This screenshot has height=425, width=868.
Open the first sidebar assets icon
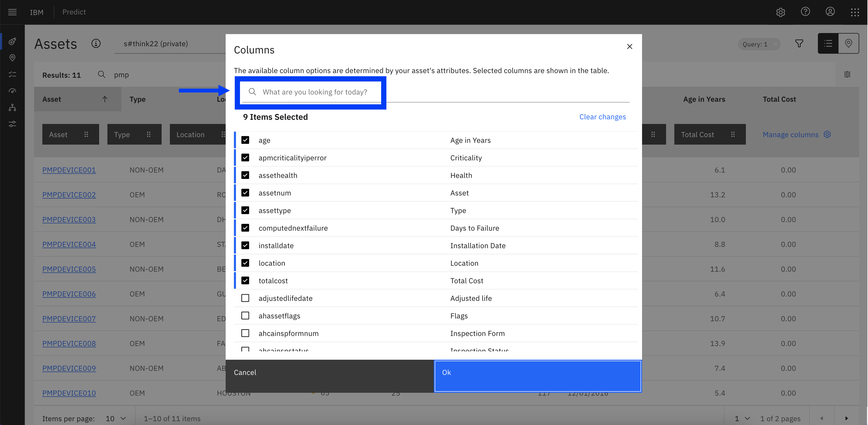[x=12, y=42]
